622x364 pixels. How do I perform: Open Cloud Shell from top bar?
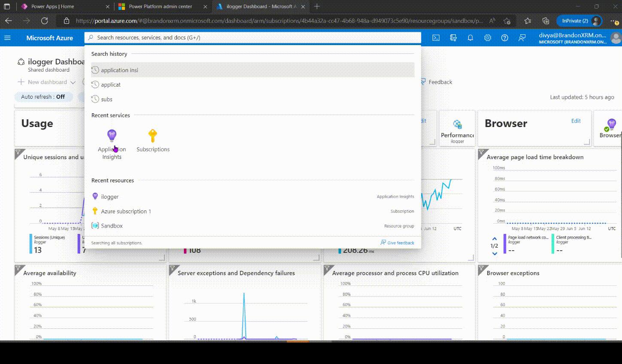pyautogui.click(x=436, y=38)
